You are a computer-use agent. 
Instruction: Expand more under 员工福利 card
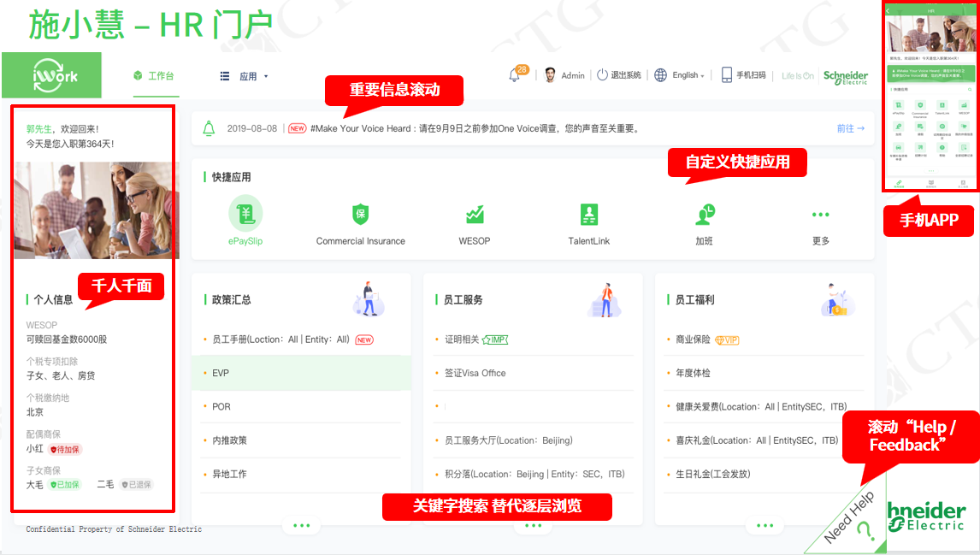[765, 526]
